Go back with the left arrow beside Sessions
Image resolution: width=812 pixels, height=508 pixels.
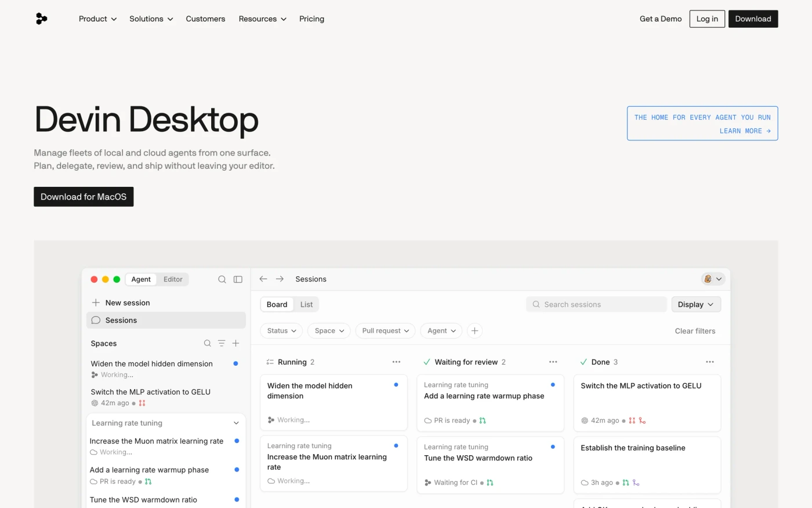[263, 279]
